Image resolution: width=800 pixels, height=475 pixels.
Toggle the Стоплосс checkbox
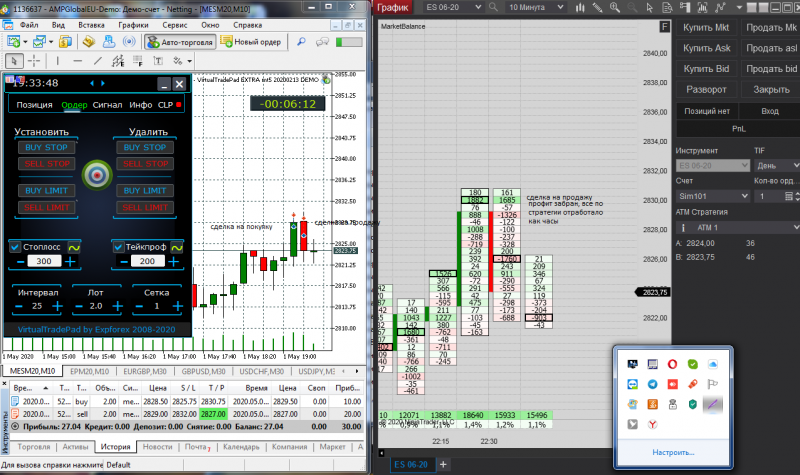coord(15,247)
